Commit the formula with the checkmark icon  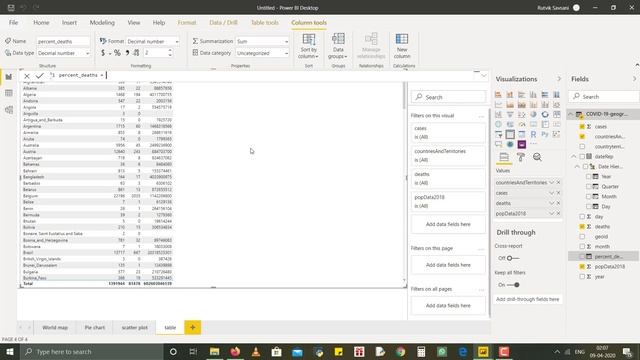click(39, 76)
